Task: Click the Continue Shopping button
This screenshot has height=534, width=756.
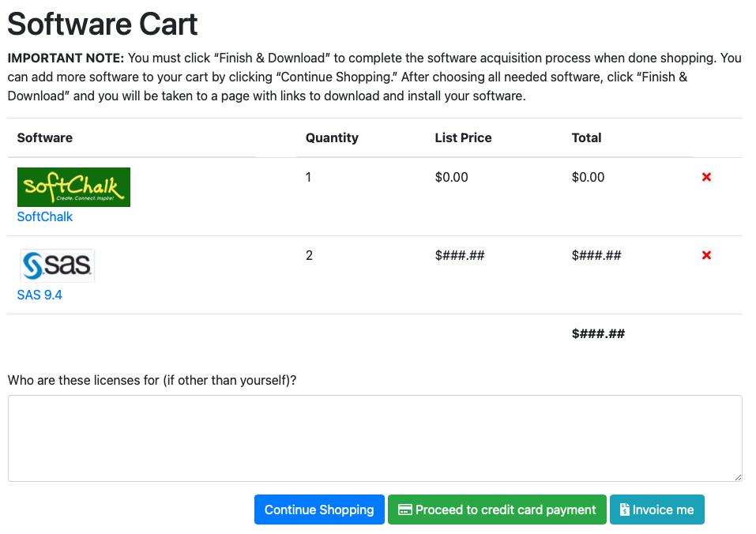Action: [x=319, y=510]
